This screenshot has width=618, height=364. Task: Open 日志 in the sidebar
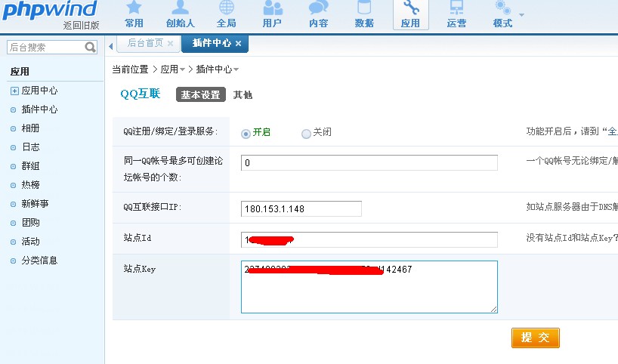pos(30,147)
